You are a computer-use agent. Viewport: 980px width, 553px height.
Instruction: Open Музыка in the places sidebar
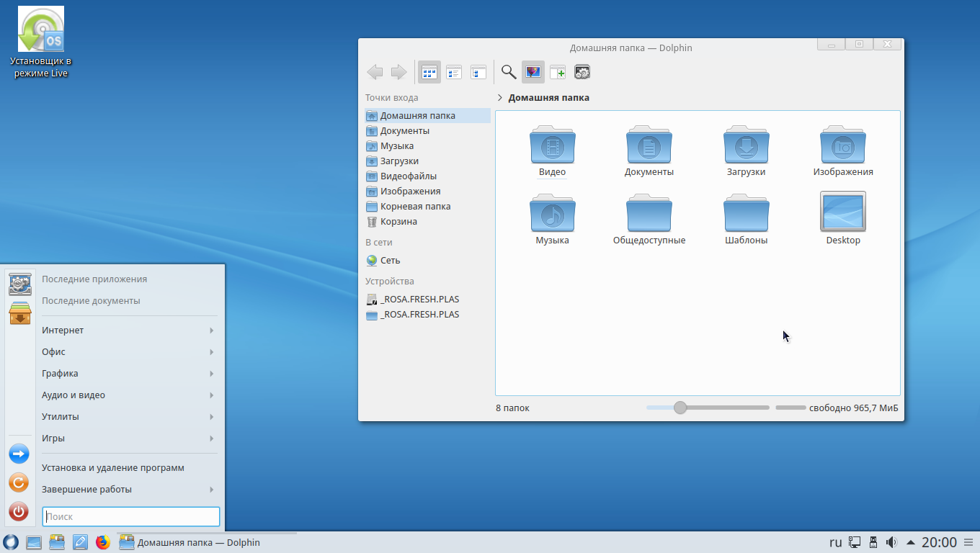pyautogui.click(x=427, y=145)
